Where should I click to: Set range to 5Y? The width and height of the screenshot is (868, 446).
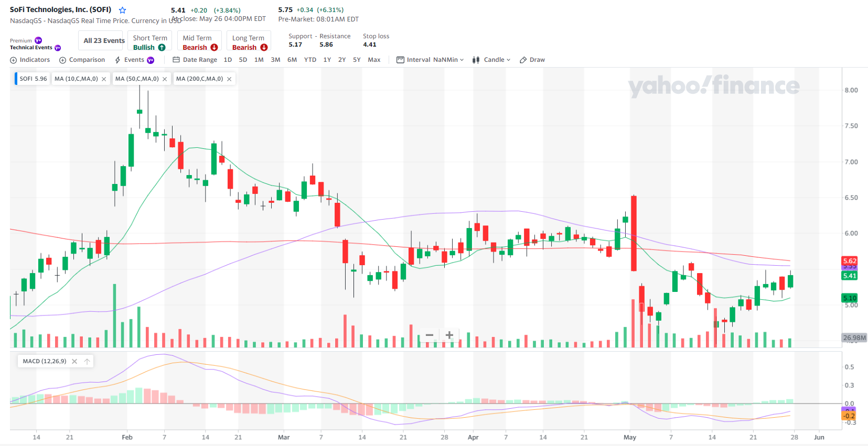357,60
